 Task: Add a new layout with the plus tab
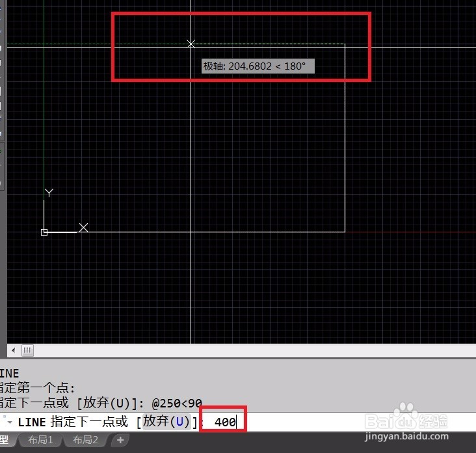pos(120,439)
